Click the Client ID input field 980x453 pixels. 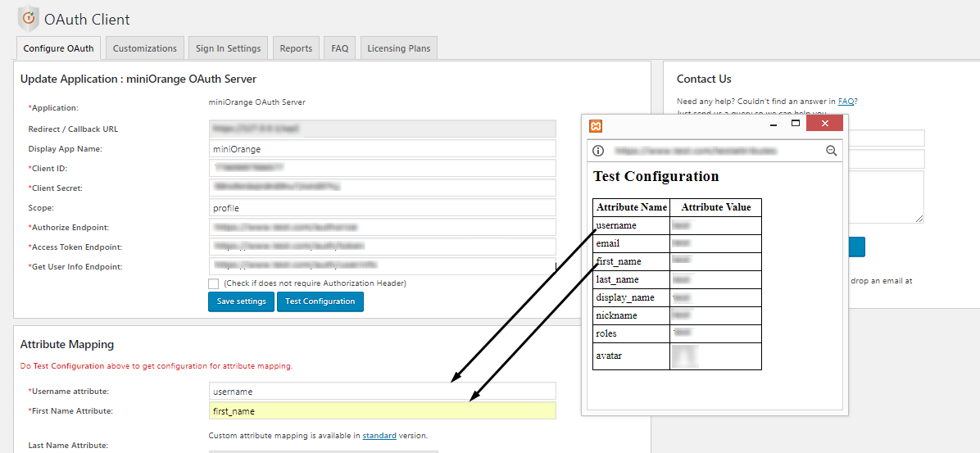(382, 168)
